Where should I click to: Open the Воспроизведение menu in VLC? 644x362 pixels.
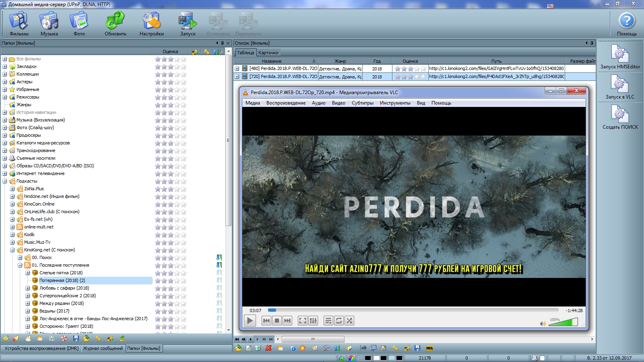point(286,103)
